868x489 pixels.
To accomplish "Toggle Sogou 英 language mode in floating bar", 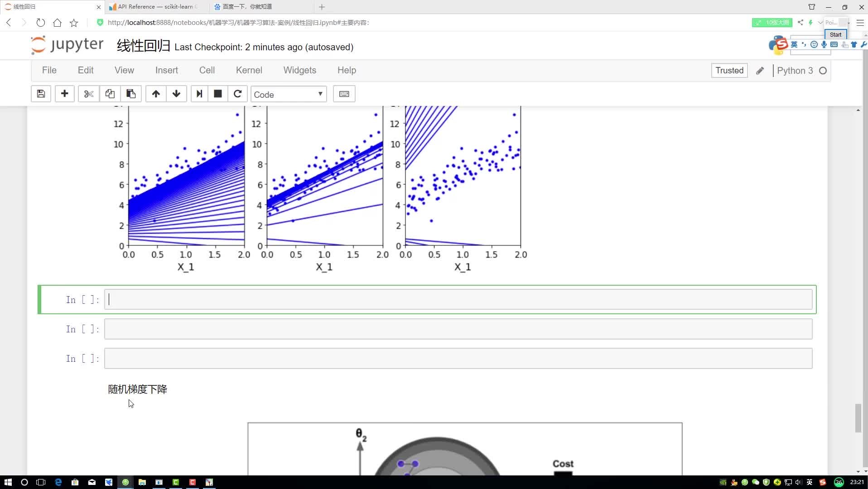I will pos(794,44).
